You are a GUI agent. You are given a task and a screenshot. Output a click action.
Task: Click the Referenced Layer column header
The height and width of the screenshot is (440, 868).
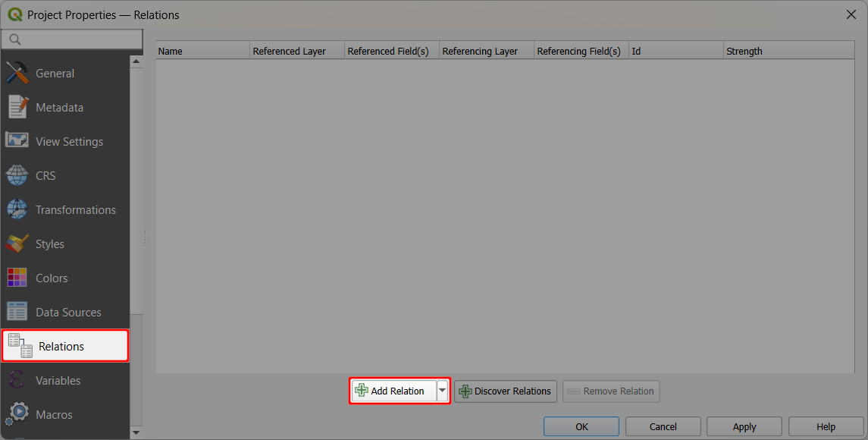coord(296,50)
